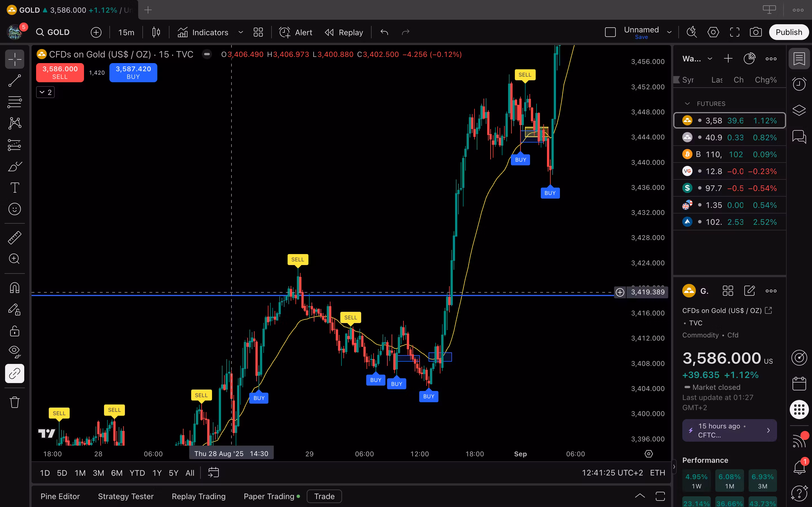Viewport: 812px width, 507px height.
Task: Expand the indicator legend showing 2
Action: pos(45,92)
